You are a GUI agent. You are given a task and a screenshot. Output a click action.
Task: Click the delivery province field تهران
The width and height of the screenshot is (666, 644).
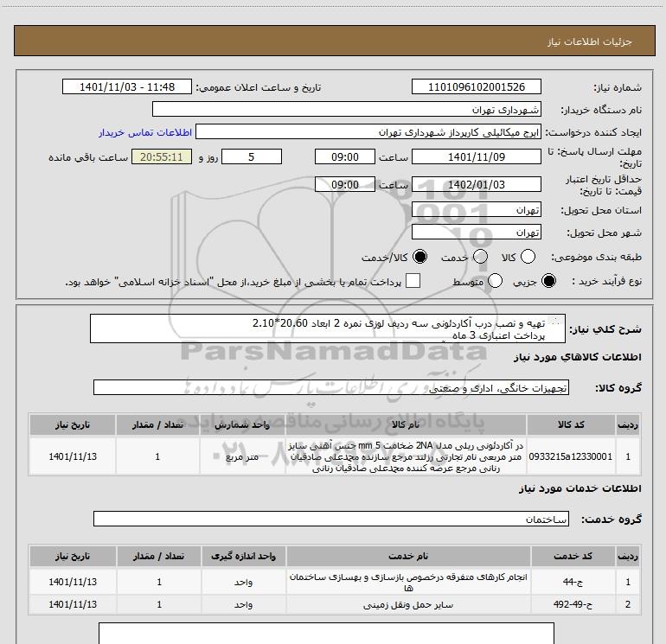[476, 209]
